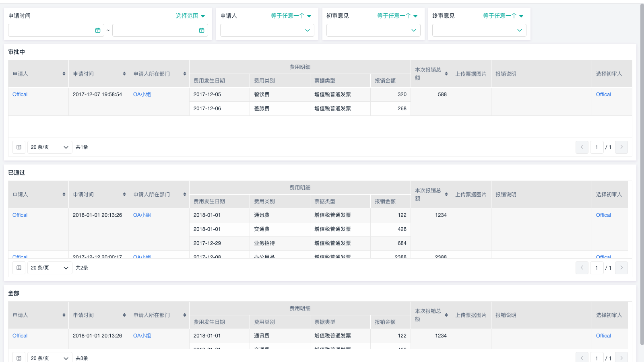Open 等于任意一个 condition for 初审意见
Viewport: 644px width, 362px height.
point(397,16)
